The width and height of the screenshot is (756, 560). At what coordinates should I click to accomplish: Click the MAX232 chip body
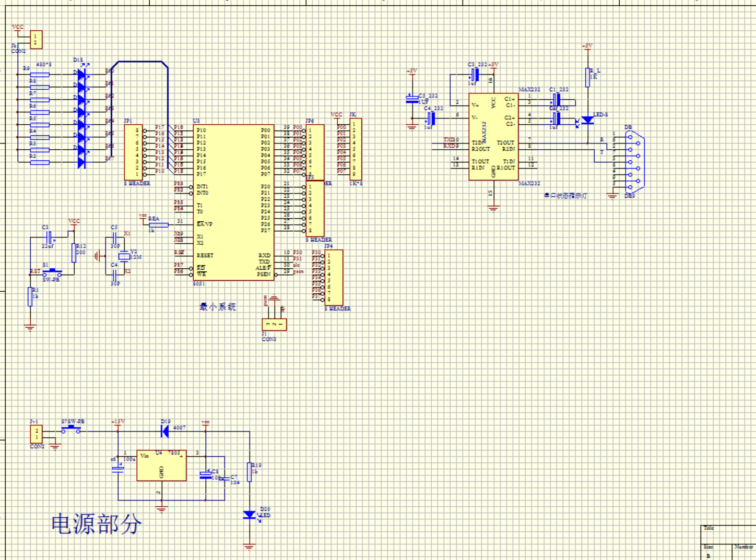493,137
